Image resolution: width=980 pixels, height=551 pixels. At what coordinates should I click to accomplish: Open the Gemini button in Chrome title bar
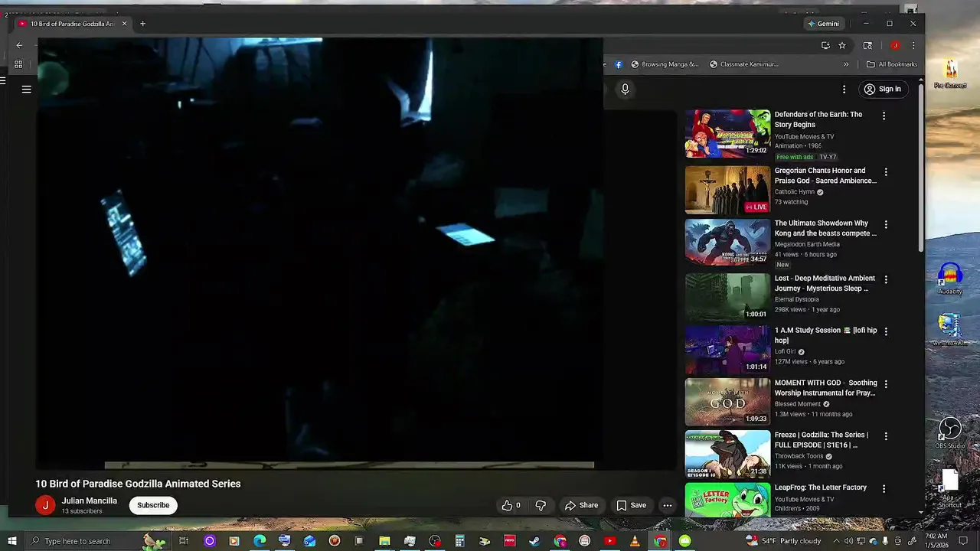tap(824, 24)
